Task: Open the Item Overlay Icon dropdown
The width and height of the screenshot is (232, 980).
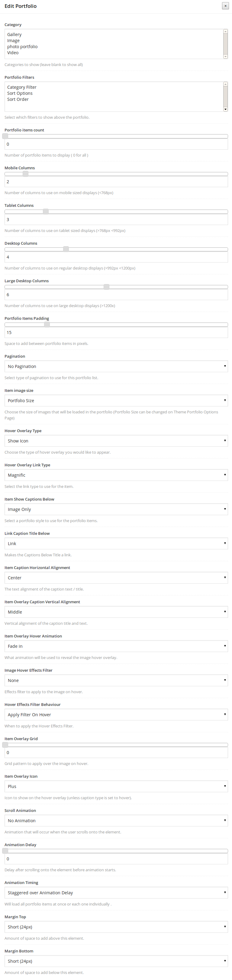Action: [x=116, y=786]
